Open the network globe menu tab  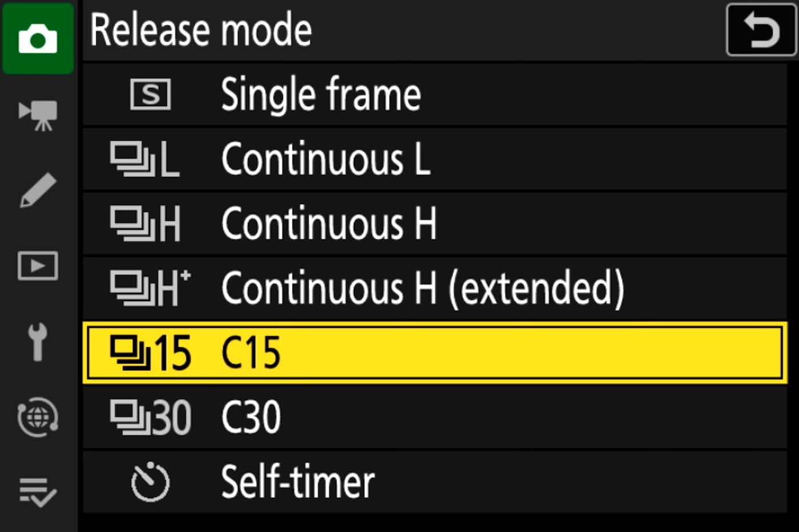[38, 417]
